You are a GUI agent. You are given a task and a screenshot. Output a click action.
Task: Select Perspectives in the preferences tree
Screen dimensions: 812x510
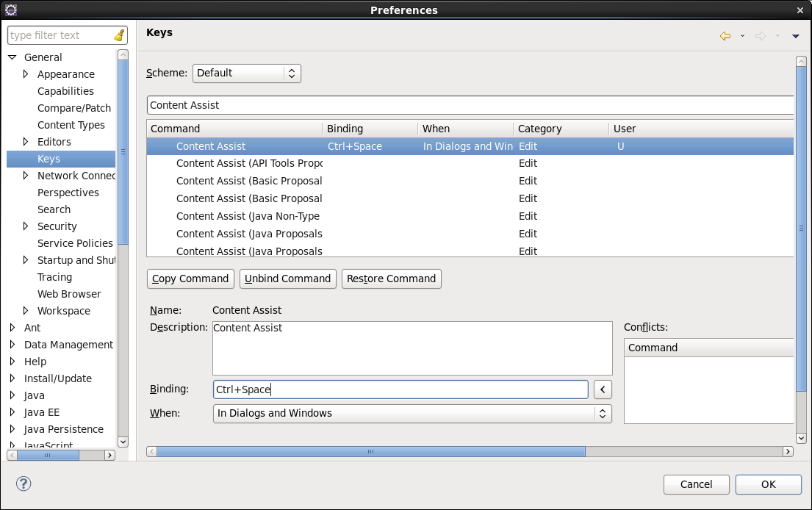coord(68,193)
